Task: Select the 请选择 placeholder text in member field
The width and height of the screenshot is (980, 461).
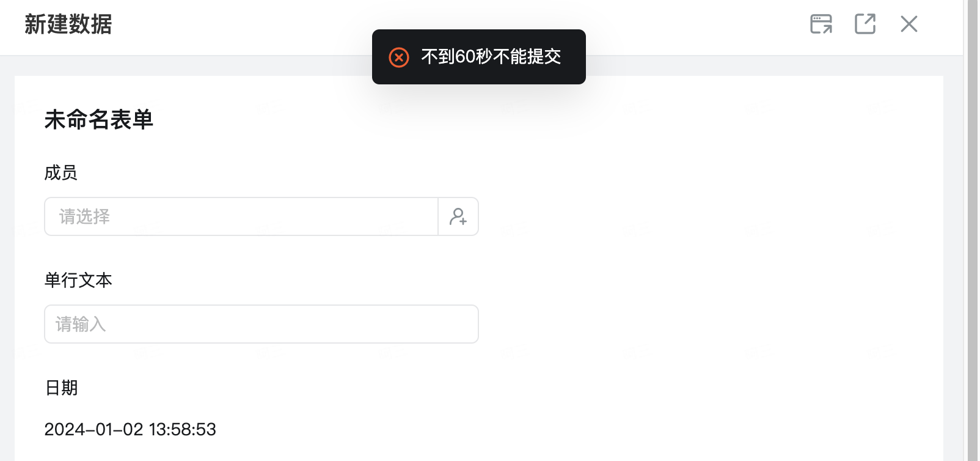Action: tap(84, 216)
